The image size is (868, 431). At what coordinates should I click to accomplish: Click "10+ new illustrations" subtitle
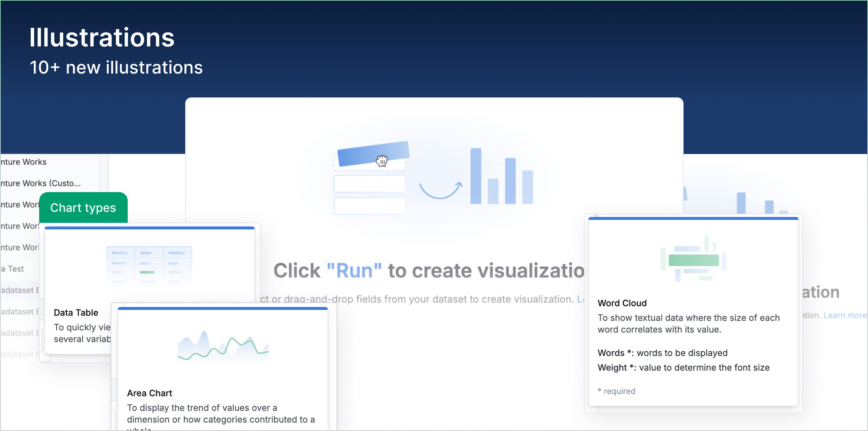(x=116, y=68)
